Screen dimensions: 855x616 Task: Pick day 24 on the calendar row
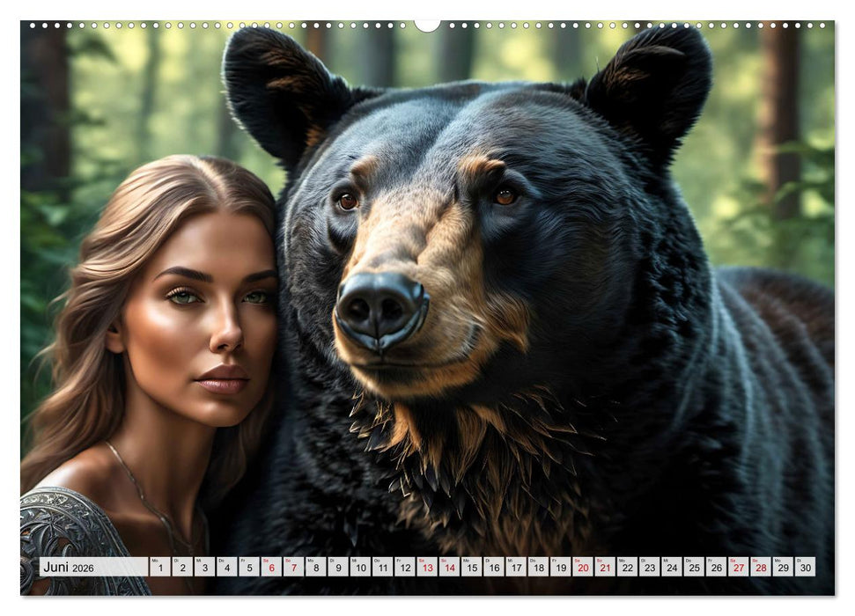tap(672, 567)
